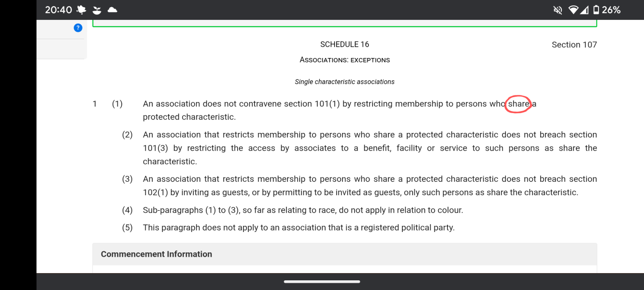
Task: Tap the battery icon showing 26%
Action: [596, 10]
